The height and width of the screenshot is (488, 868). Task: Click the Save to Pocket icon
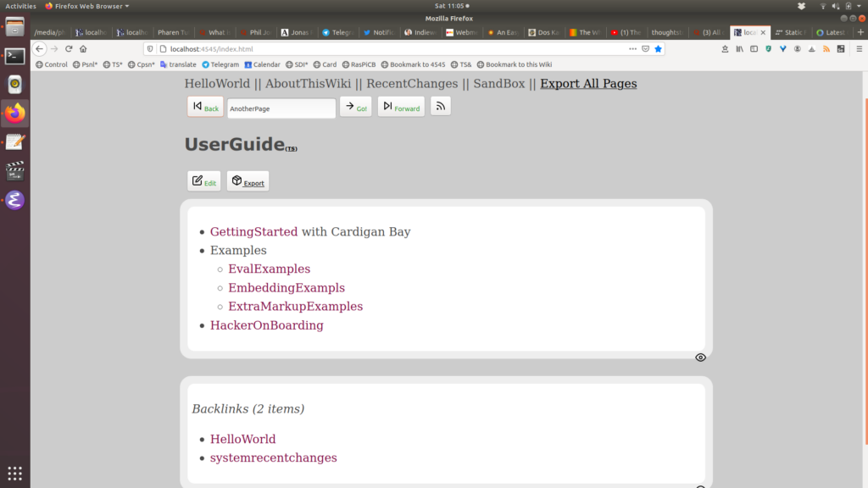click(645, 48)
